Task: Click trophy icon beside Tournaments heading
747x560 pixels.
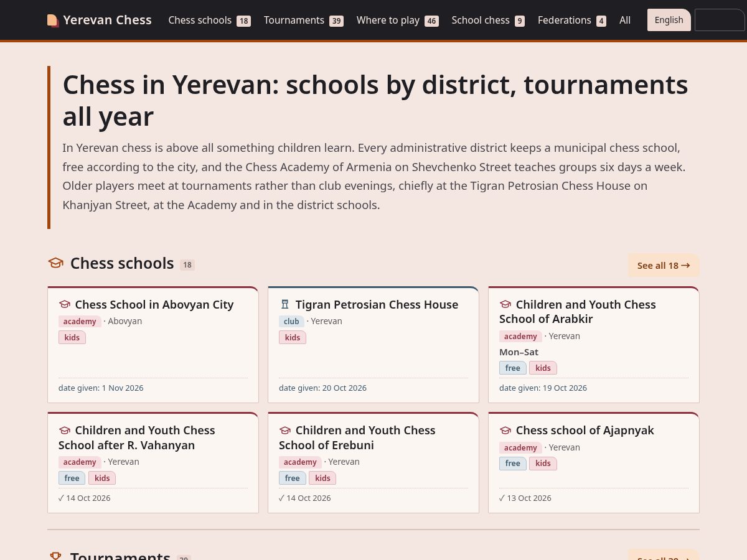Action: [x=56, y=556]
